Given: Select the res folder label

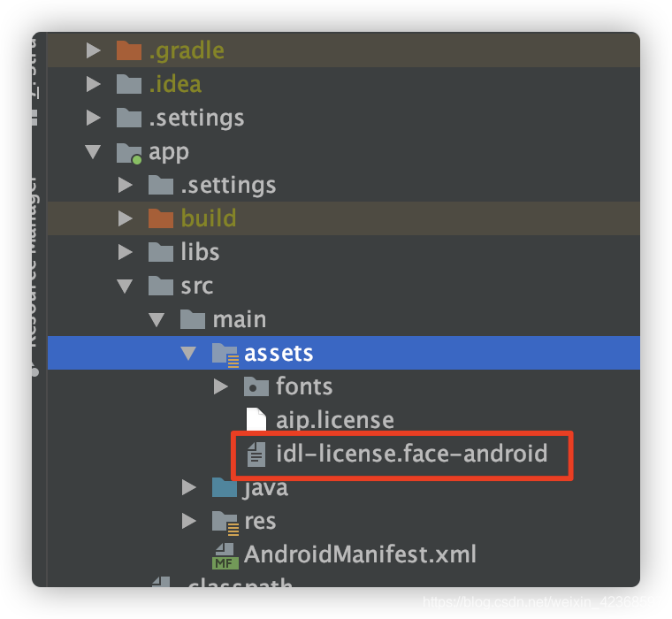Looking at the screenshot, I should (x=260, y=521).
